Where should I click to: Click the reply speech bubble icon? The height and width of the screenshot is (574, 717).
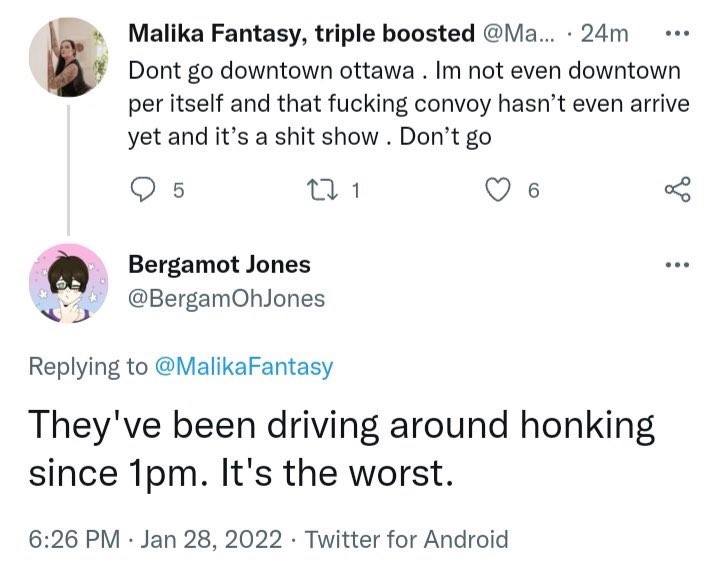145,190
